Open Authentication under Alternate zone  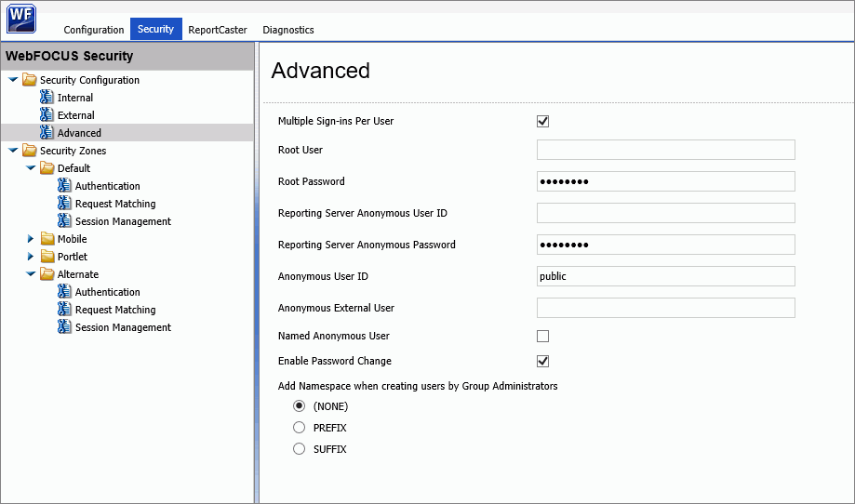[x=107, y=292]
